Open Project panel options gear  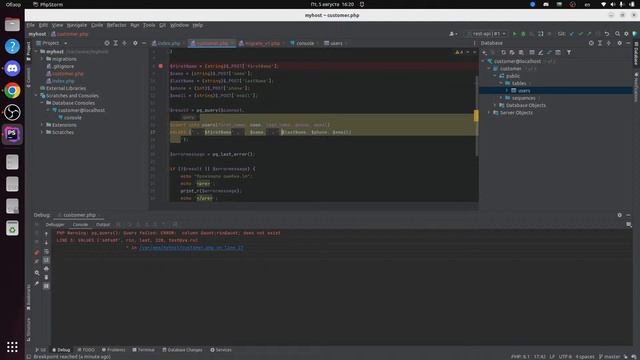(x=135, y=43)
